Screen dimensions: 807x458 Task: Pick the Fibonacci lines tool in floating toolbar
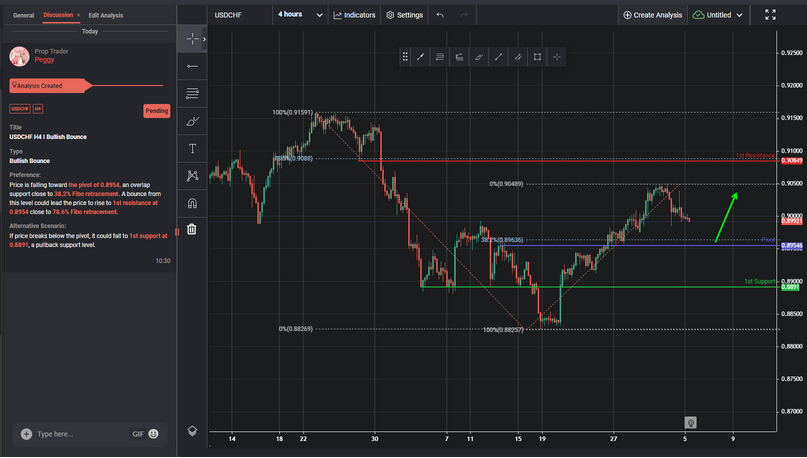pos(440,57)
